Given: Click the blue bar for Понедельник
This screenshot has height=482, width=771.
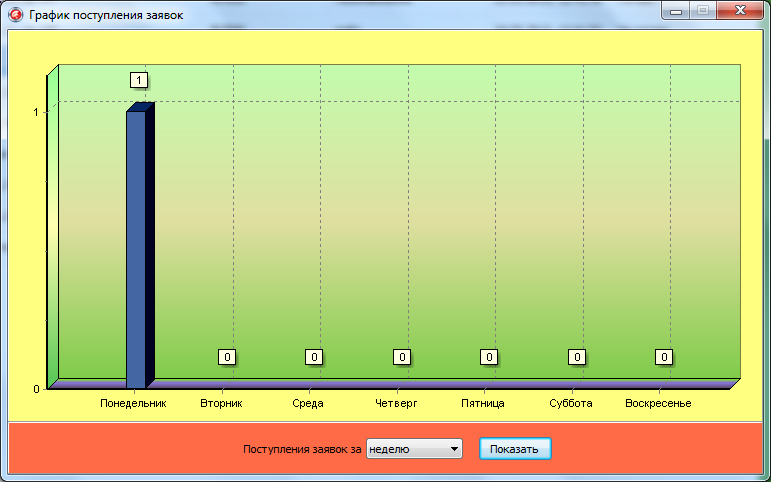Looking at the screenshot, I should coord(140,245).
